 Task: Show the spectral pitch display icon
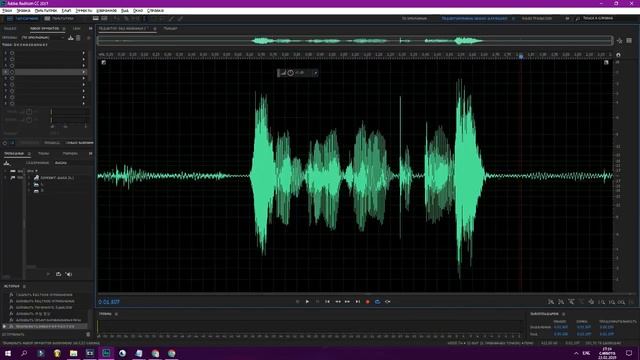tap(104, 18)
